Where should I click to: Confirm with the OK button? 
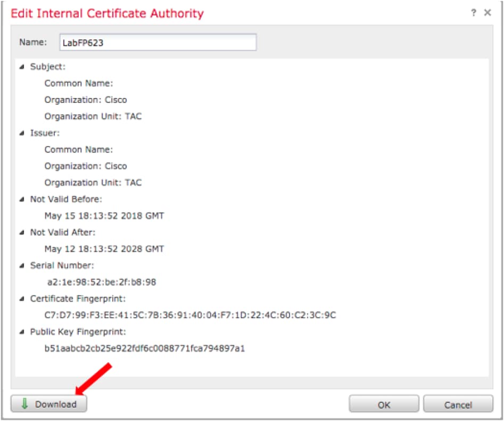[x=384, y=404]
